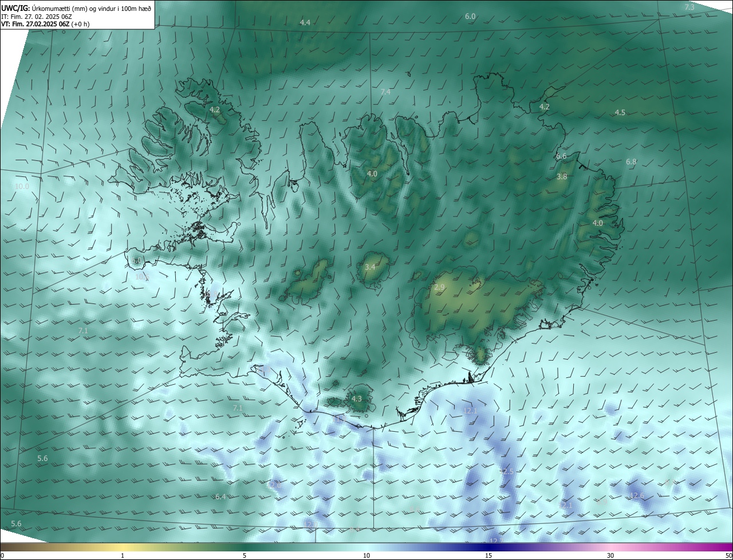This screenshot has height=560, width=733.
Task: Click the 7.3 value in the top-right corner
Action: (689, 7)
